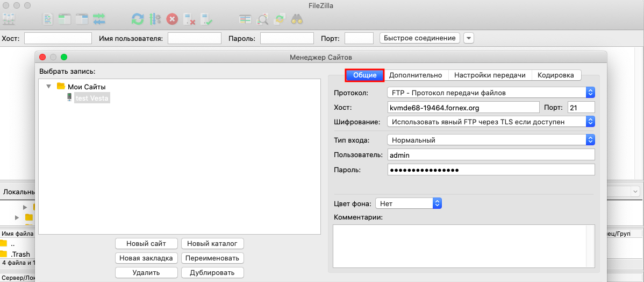
Task: Click the Site Manager Хост field
Action: pos(463,108)
